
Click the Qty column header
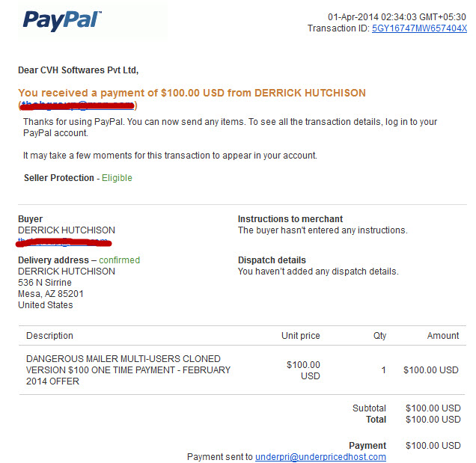click(x=379, y=336)
